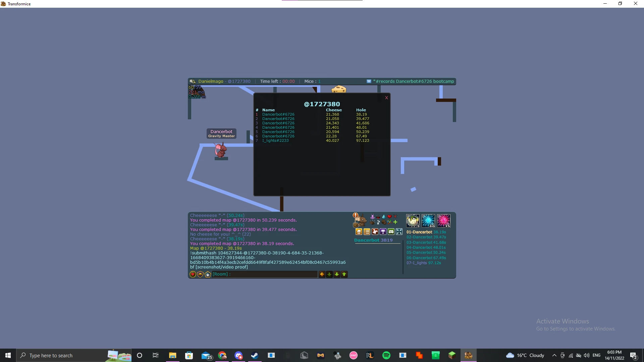Click the house button in the panel
Viewport: 644px width, 362px height.
coord(359,232)
